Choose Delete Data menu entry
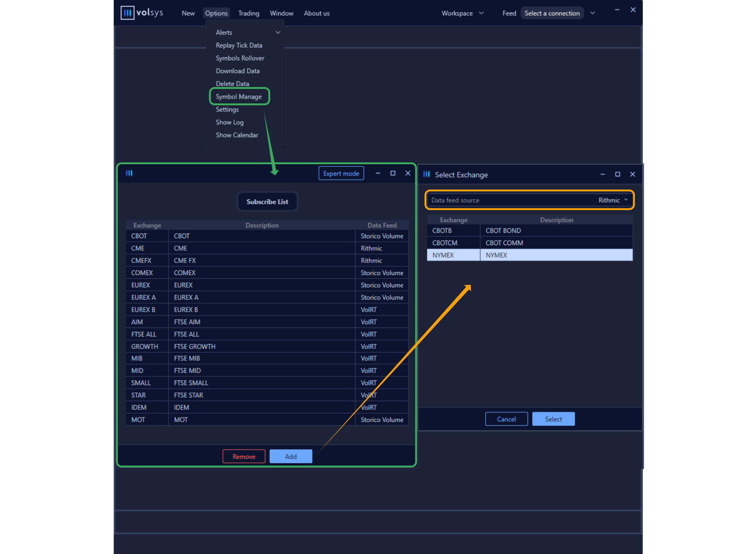This screenshot has width=756, height=554. (232, 84)
